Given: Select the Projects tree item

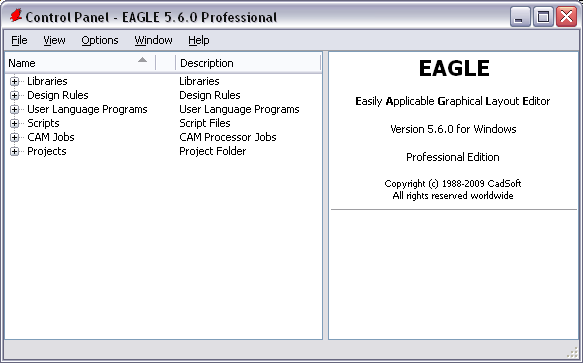Looking at the screenshot, I should [46, 151].
